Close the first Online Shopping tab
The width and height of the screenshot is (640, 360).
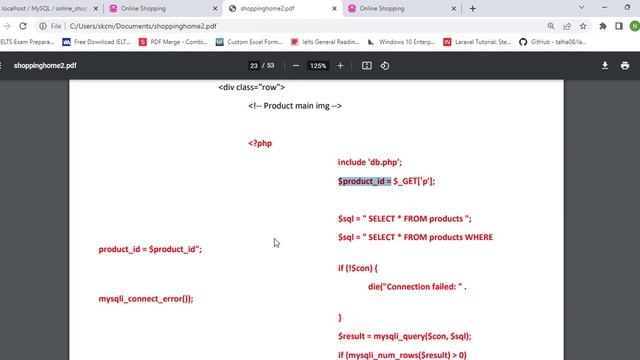click(x=215, y=9)
